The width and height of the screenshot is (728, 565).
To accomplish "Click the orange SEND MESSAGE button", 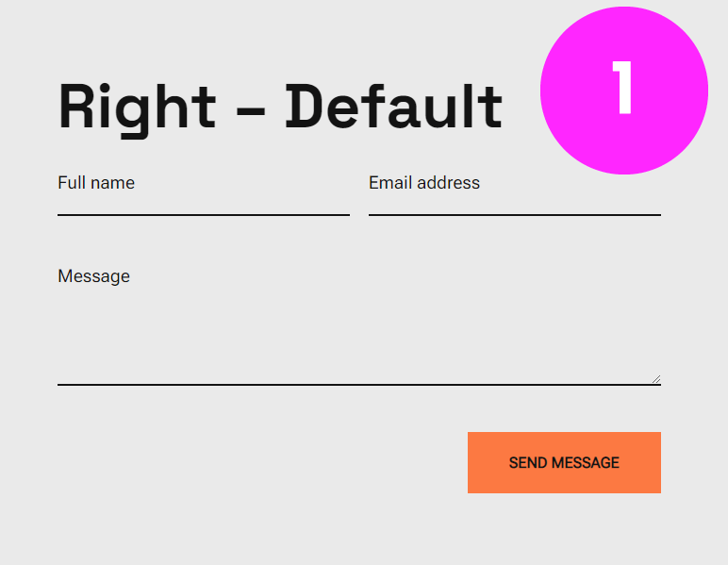I will [x=564, y=462].
